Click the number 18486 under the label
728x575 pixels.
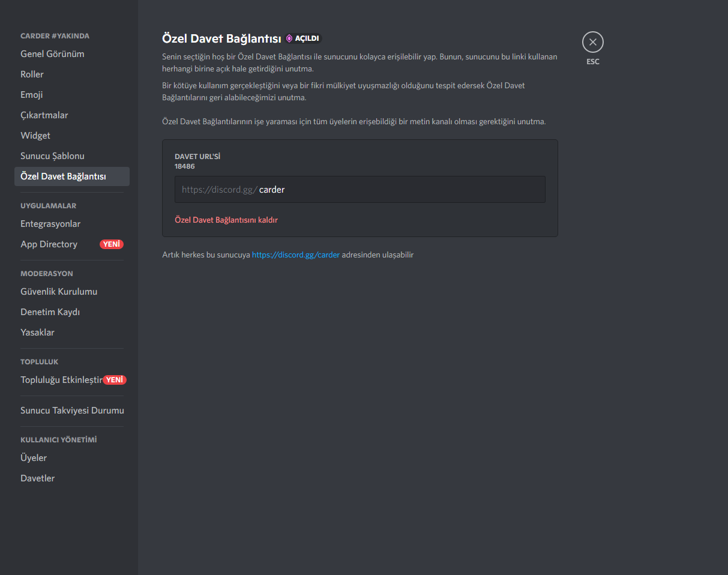[185, 166]
